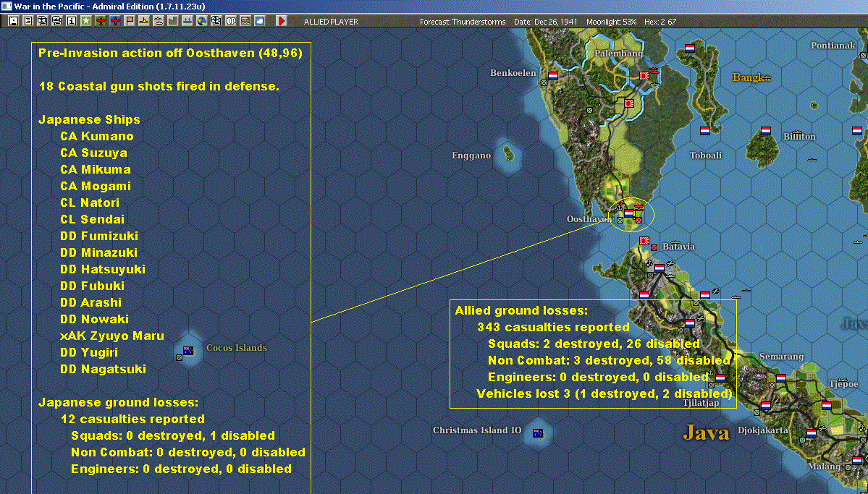Open the green factory industry toolbar icon
The height and width of the screenshot is (494, 868).
tap(173, 21)
